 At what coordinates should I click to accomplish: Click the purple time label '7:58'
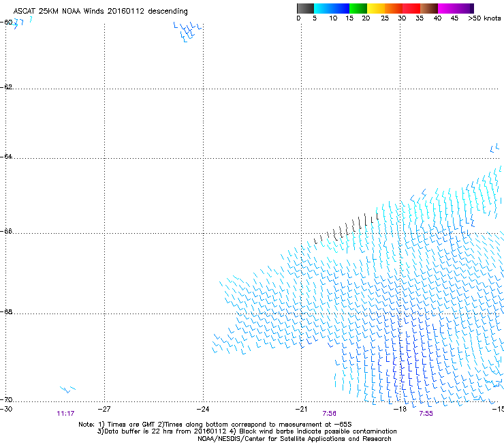tap(330, 414)
